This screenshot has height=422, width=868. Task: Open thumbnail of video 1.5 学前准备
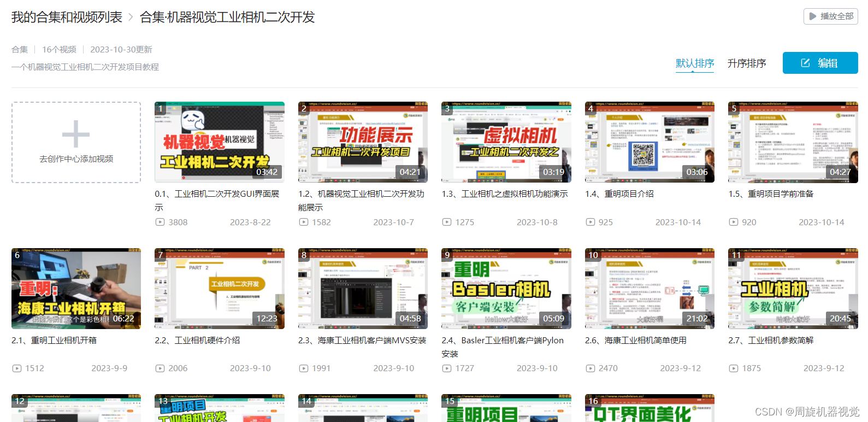(793, 142)
